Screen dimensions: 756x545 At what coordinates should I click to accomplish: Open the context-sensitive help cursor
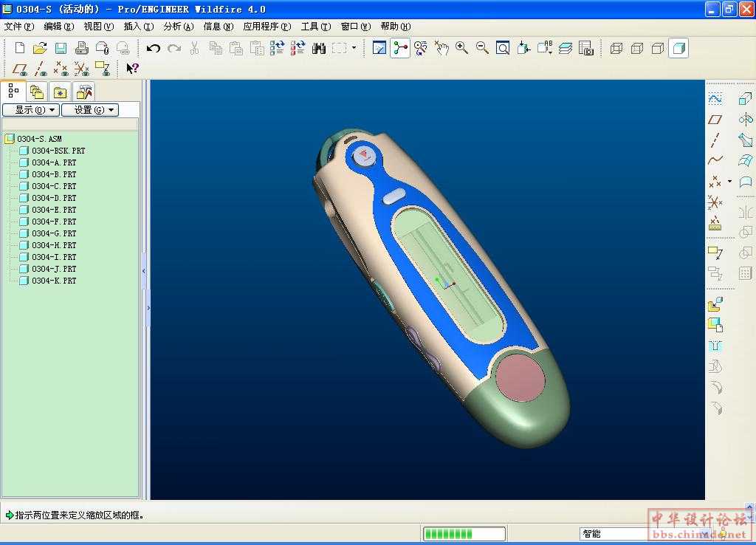coord(132,69)
